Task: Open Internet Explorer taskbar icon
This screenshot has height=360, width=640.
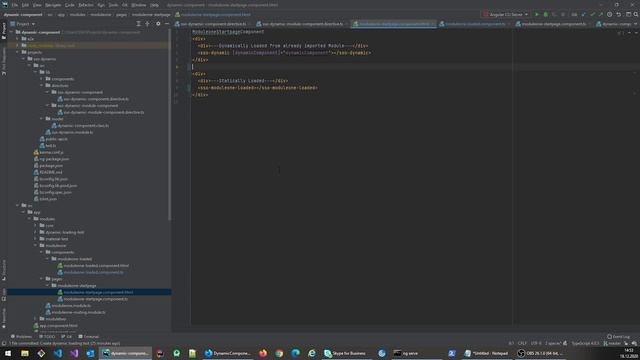Action: pos(312,353)
